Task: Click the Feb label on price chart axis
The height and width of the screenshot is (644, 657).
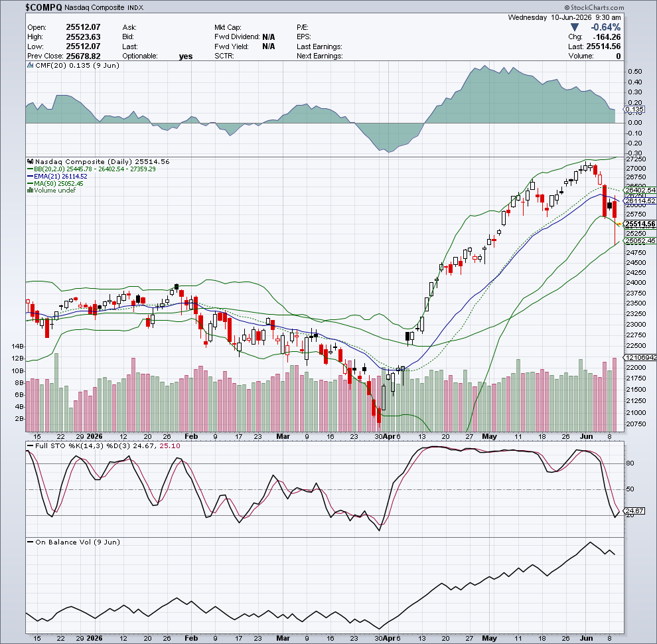Action: point(191,436)
